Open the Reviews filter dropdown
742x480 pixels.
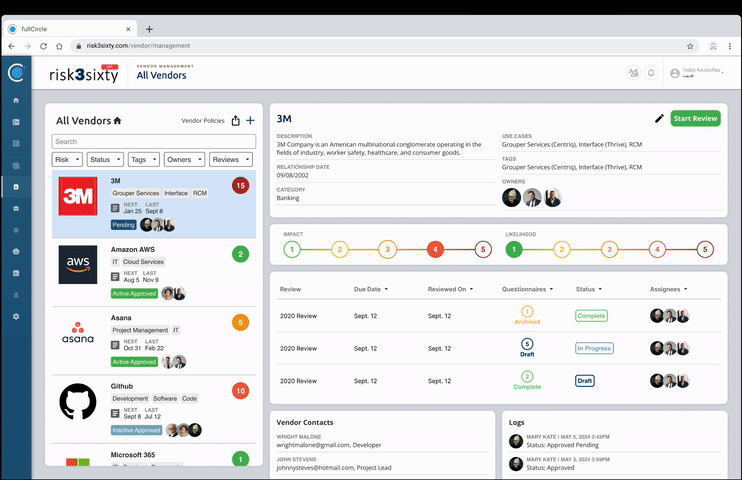tap(231, 160)
